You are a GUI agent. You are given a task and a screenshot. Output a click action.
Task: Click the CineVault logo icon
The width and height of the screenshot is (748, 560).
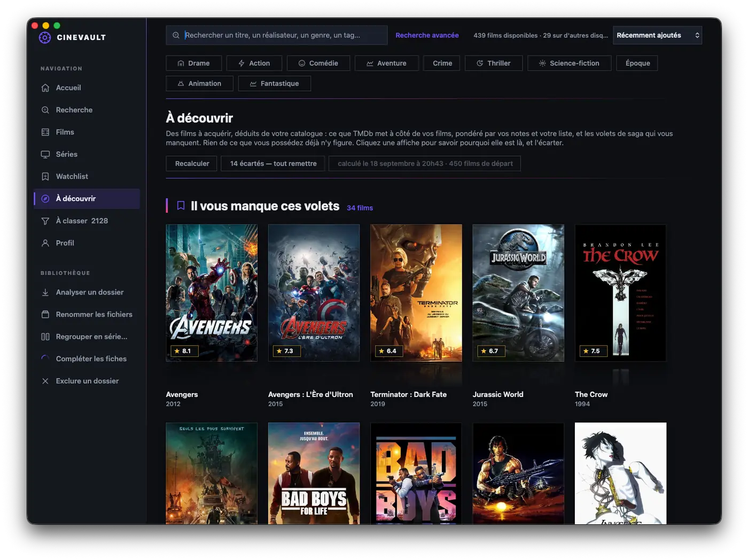(x=45, y=37)
